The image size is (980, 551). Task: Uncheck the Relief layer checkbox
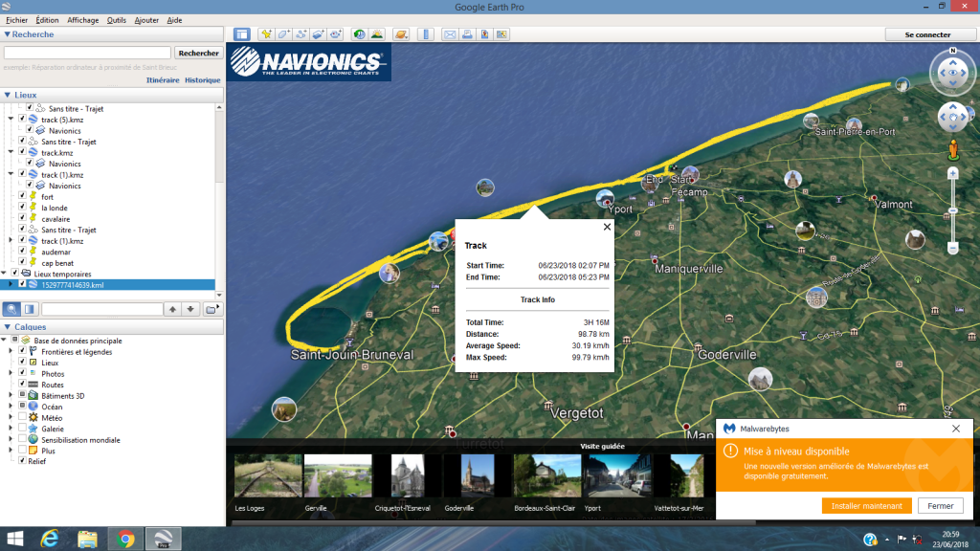point(22,460)
